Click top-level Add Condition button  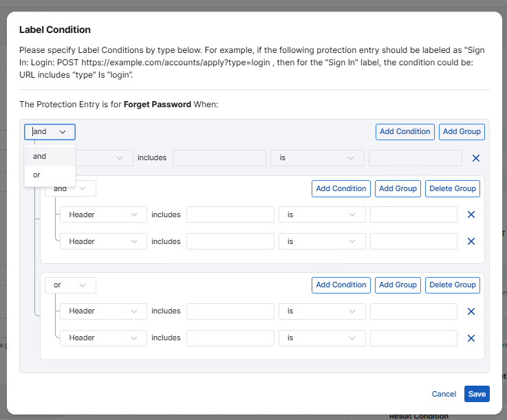pos(405,131)
